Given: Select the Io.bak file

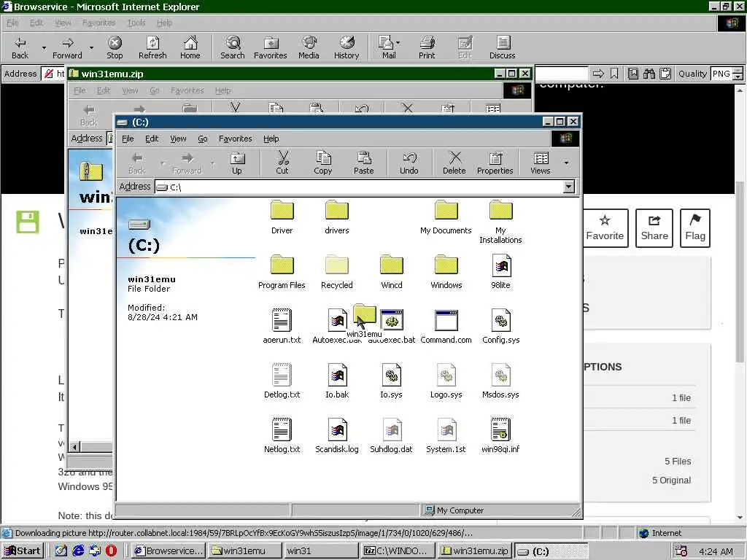Looking at the screenshot, I should coord(337,381).
